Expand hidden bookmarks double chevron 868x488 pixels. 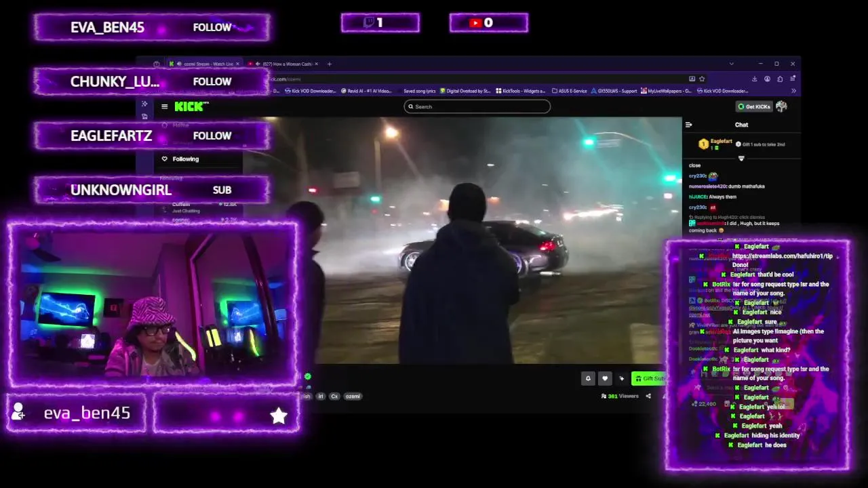coord(793,91)
